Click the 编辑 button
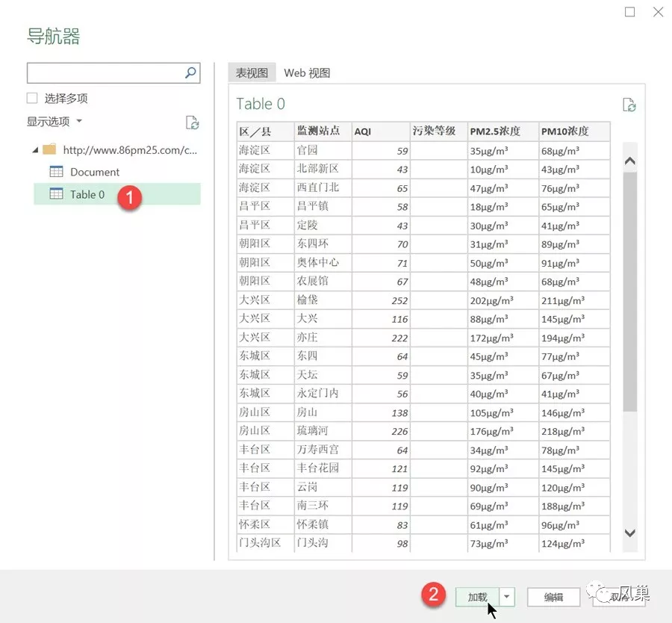The height and width of the screenshot is (623, 672). [x=553, y=596]
